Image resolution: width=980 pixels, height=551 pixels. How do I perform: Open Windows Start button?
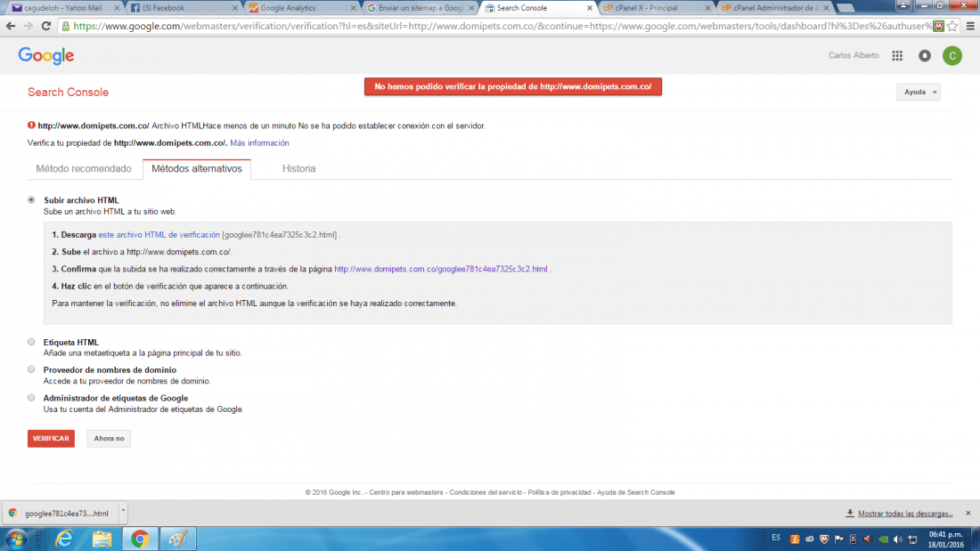(16, 539)
